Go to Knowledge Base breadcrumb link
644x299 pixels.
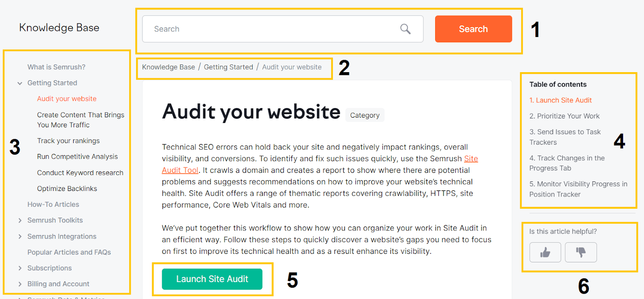[168, 67]
